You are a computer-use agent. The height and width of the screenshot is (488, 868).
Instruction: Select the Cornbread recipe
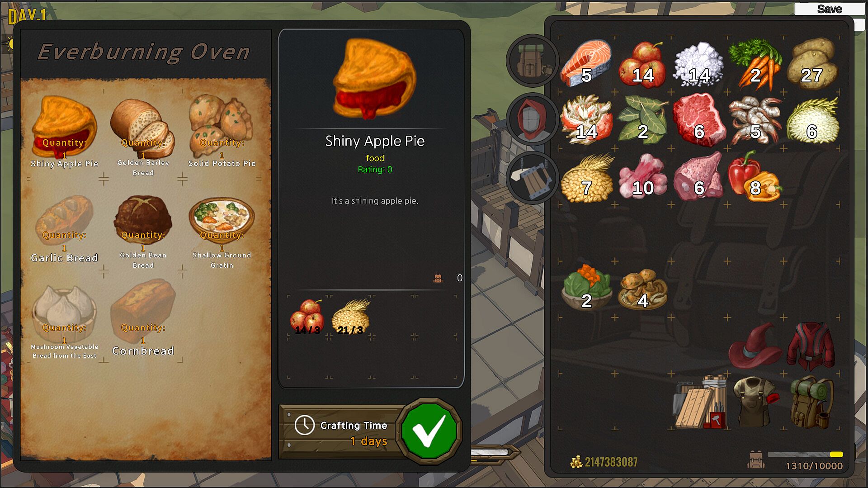click(x=143, y=319)
